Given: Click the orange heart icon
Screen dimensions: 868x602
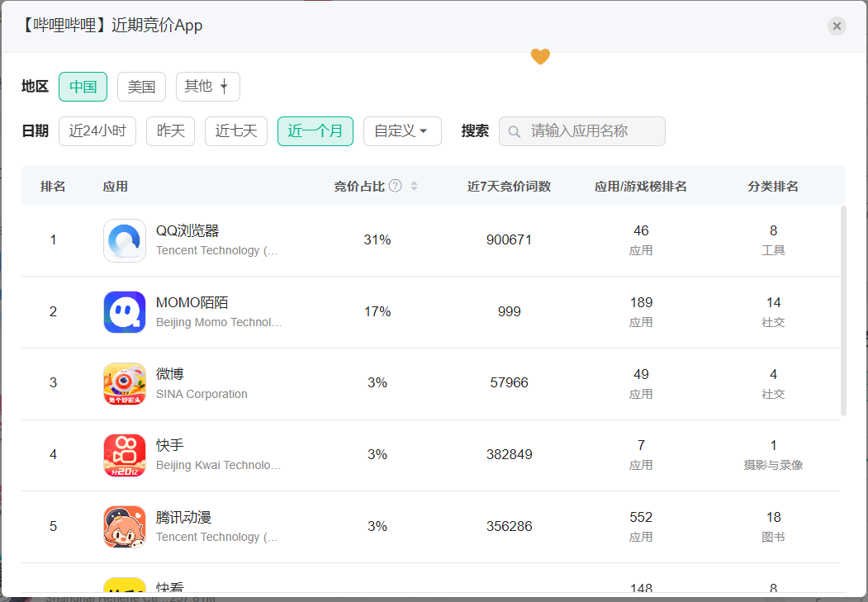Looking at the screenshot, I should pyautogui.click(x=540, y=56).
